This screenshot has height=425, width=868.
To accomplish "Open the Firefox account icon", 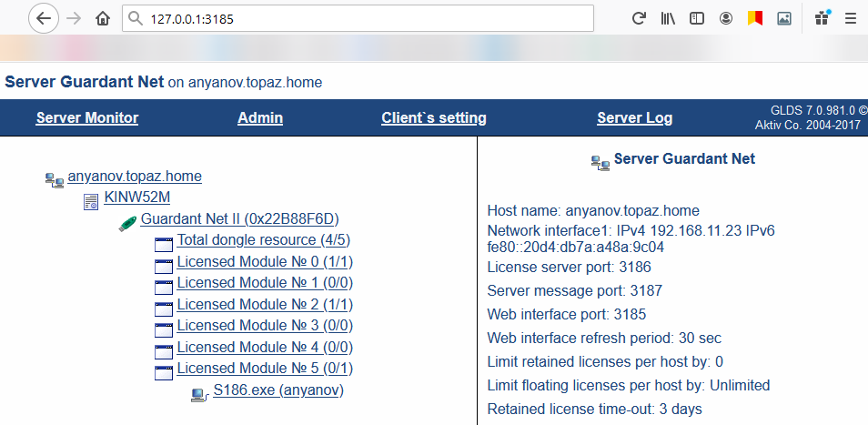I will pyautogui.click(x=725, y=18).
